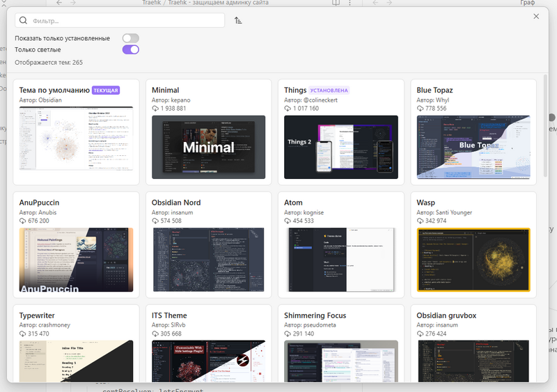Click back arrow in background Obsidian window
Viewport: 557px width, 392px height.
(59, 3)
